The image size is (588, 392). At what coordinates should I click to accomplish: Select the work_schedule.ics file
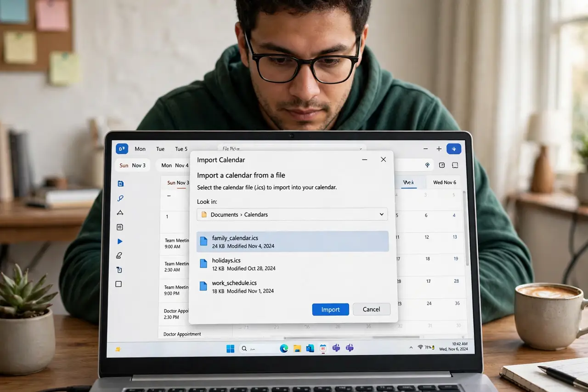293,286
